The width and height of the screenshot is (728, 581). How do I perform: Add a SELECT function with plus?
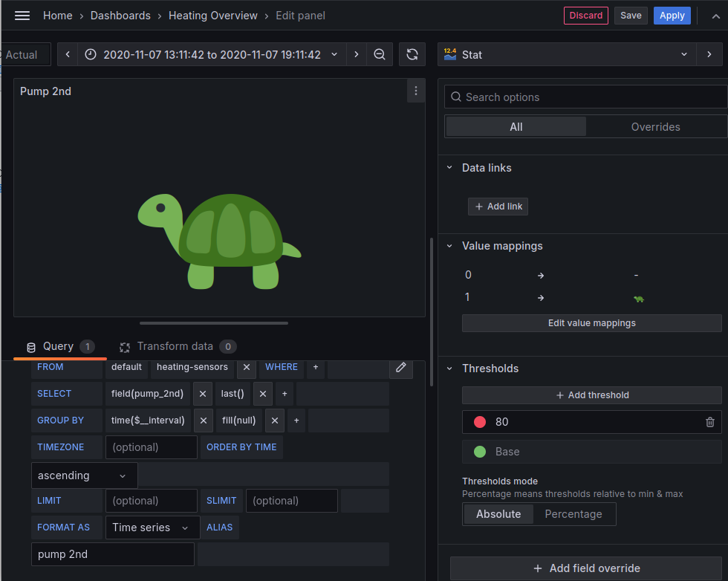(285, 394)
